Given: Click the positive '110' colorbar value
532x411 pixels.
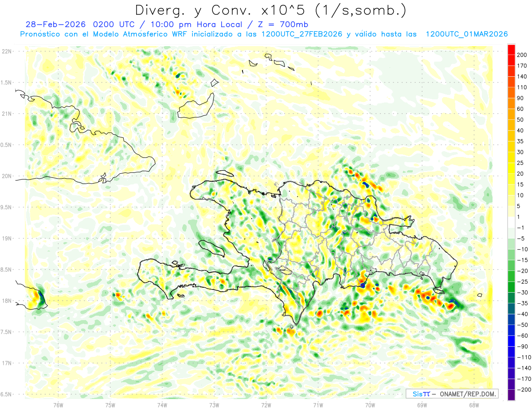Looking at the screenshot, I should pos(523,87).
